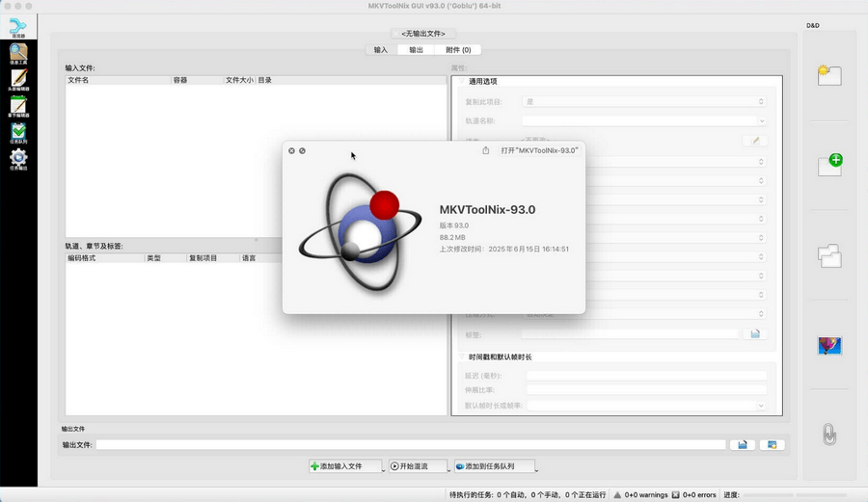The image size is (868, 502).
Task: Click the errors icon in status bar
Action: point(675,495)
